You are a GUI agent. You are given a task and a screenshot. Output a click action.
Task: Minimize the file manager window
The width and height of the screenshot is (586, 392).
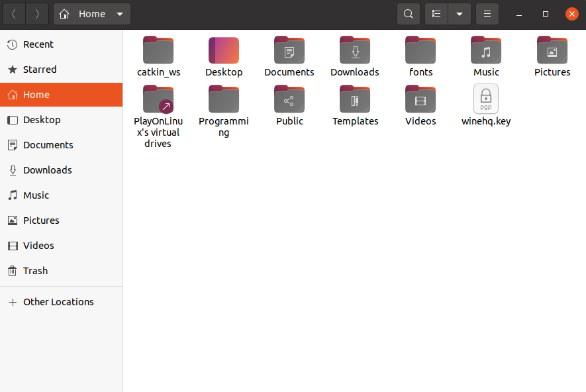pos(519,14)
